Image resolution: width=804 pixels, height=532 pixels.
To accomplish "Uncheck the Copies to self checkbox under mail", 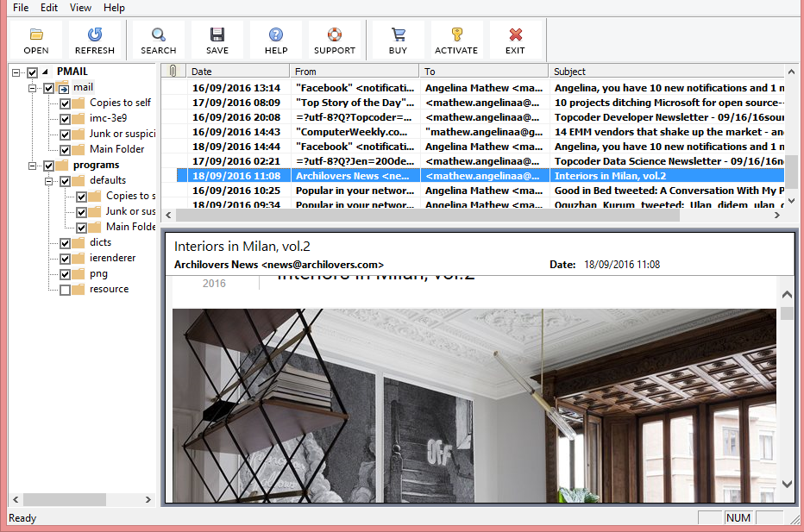I will click(x=65, y=103).
